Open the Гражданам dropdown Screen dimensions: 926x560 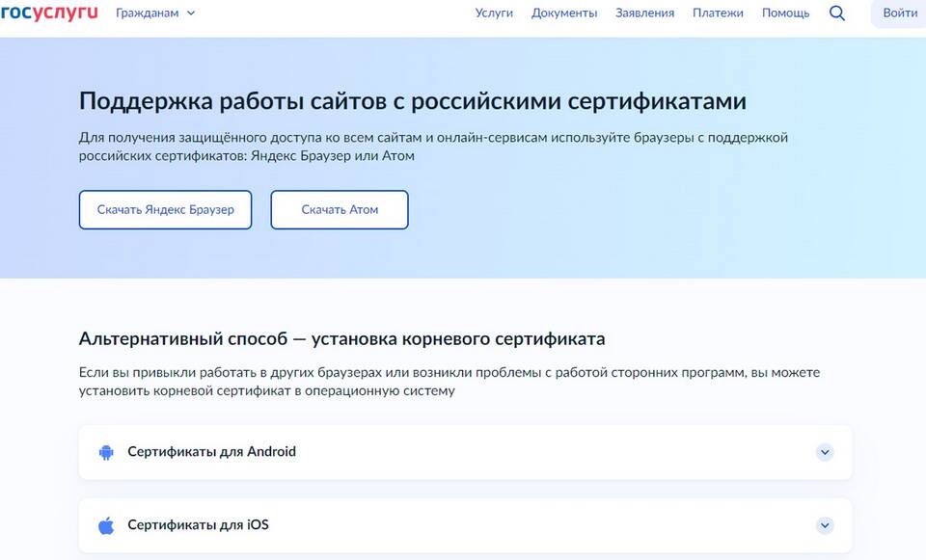155,13
